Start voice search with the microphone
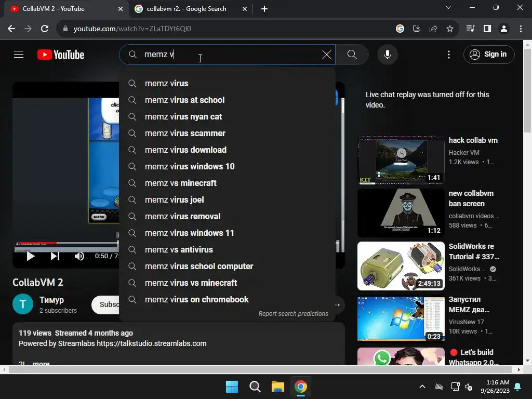Viewport: 532px width, 399px height. [387, 54]
